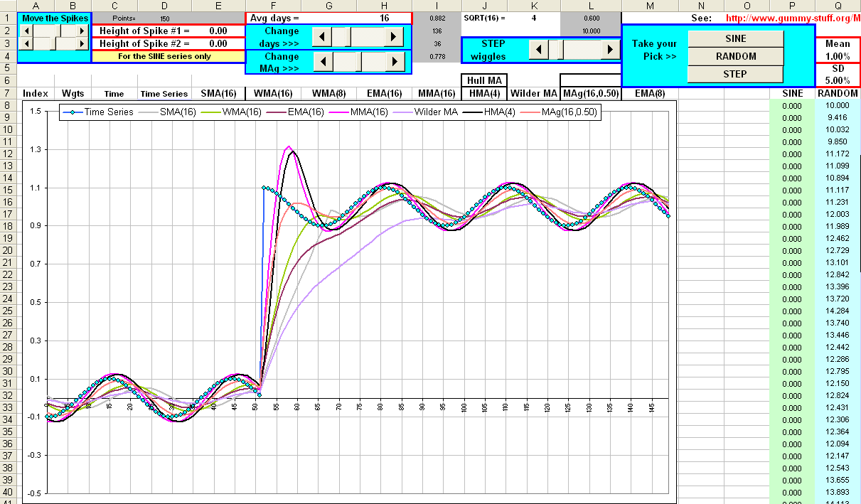Click the Index column heading cell
Screen dimensions: 861x504
coord(36,93)
